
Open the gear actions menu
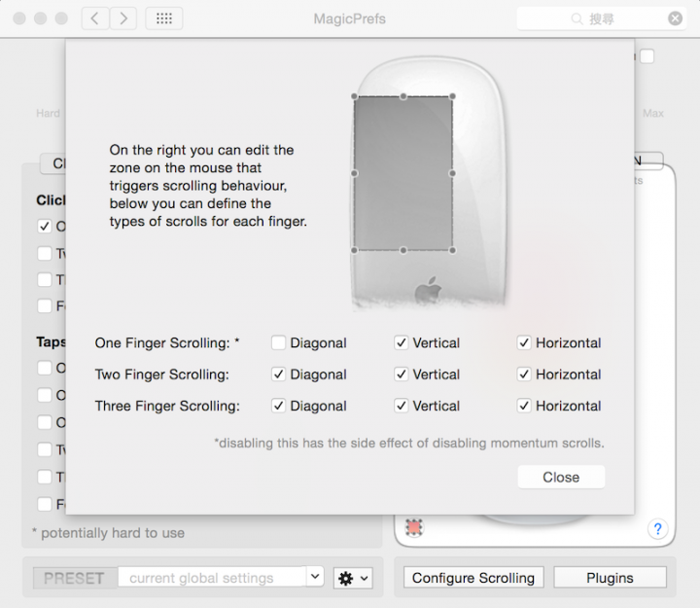[353, 578]
